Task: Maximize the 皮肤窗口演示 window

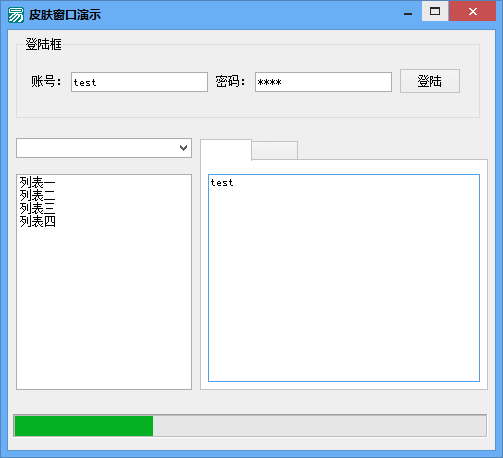Action: coord(435,11)
